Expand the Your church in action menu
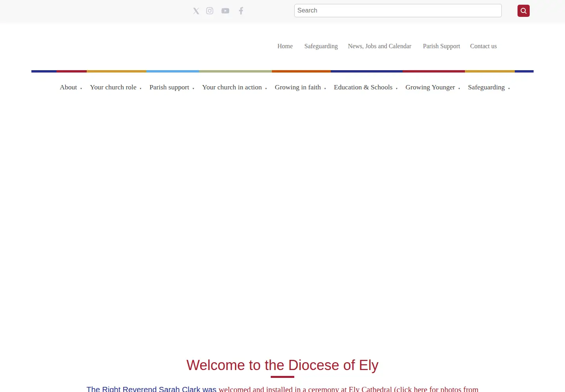The height and width of the screenshot is (392, 565). (235, 87)
